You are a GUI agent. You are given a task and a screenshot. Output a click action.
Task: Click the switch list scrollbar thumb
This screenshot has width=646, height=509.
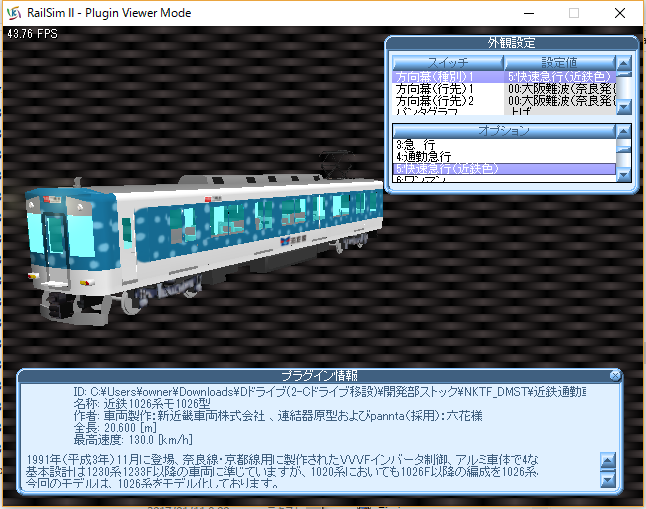pyautogui.click(x=624, y=74)
